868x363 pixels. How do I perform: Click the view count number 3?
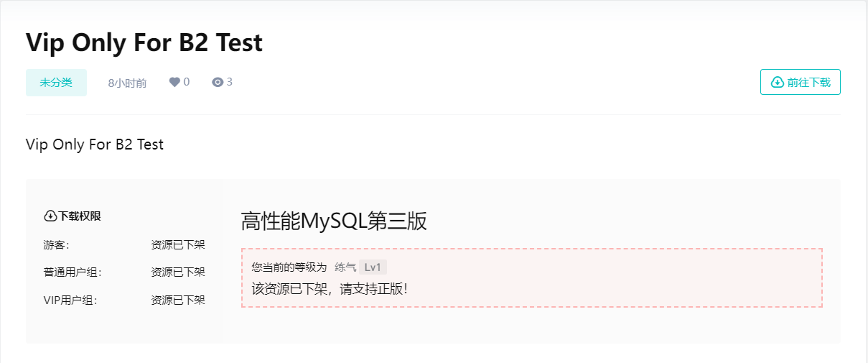[230, 82]
